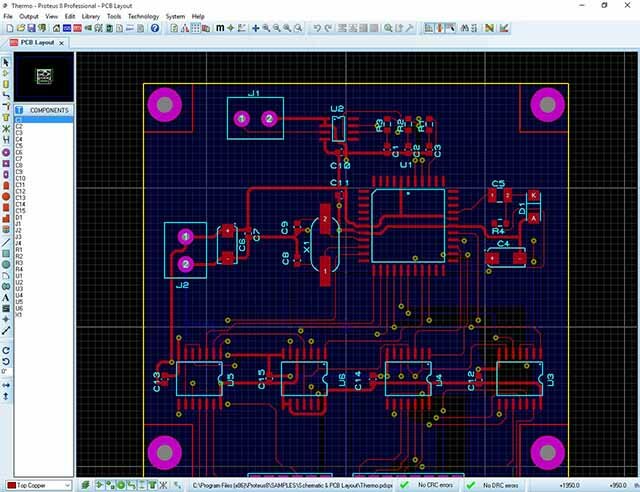Open the Output menu
Viewport: 640px width, 492px height.
pos(29,16)
